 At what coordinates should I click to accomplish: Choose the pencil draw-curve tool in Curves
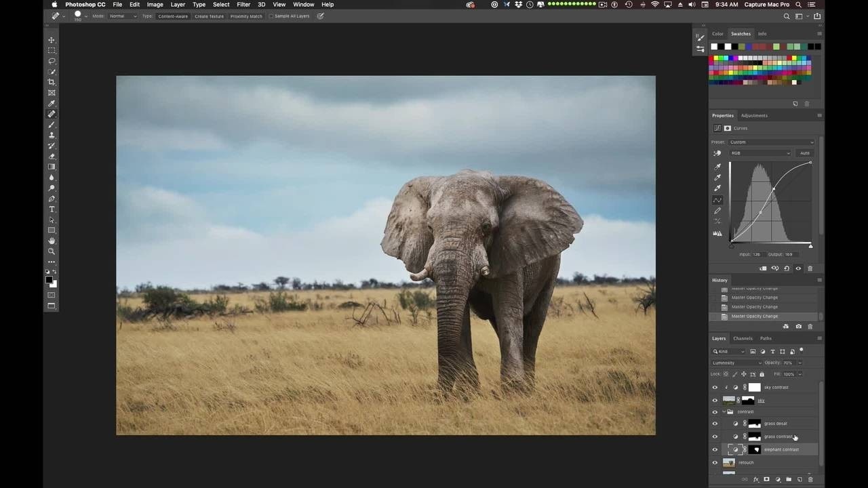click(x=717, y=211)
